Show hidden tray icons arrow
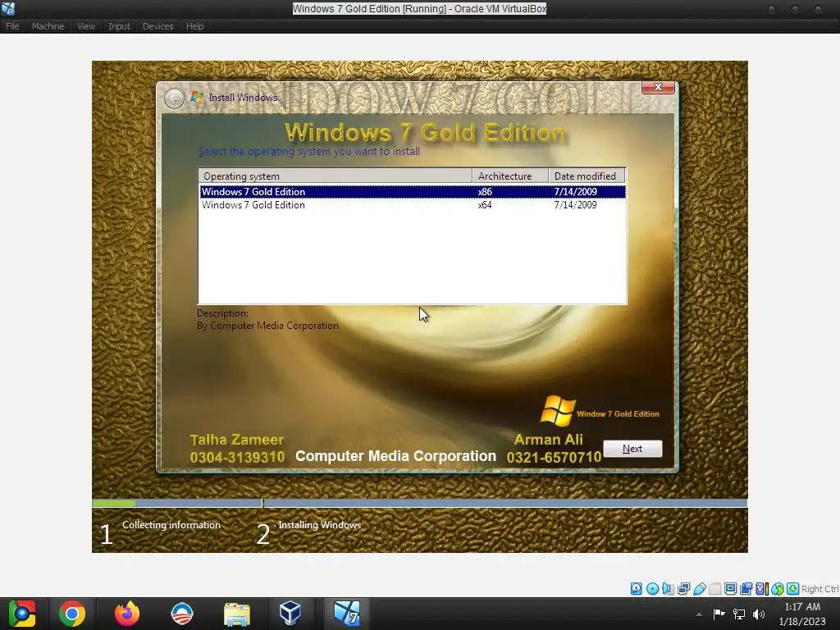Image resolution: width=840 pixels, height=630 pixels. [699, 614]
